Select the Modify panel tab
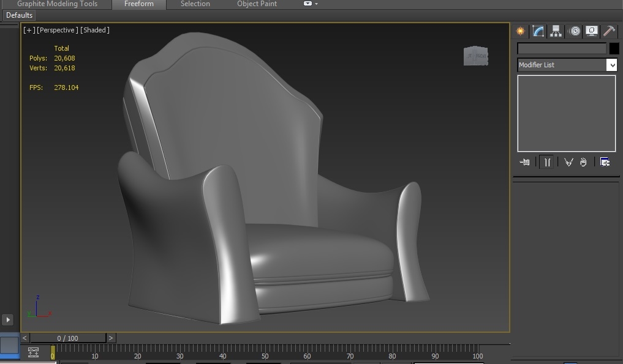This screenshot has height=364, width=623. tap(537, 31)
